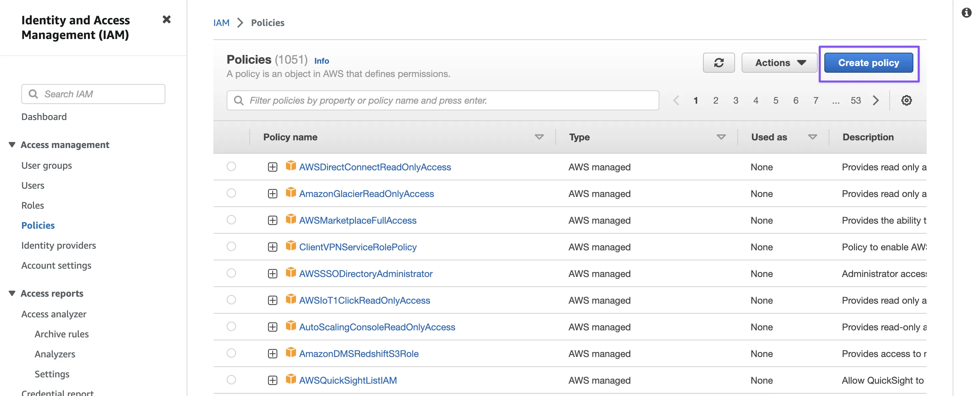980x396 pixels.
Task: Open the Actions dropdown menu
Action: tap(780, 63)
